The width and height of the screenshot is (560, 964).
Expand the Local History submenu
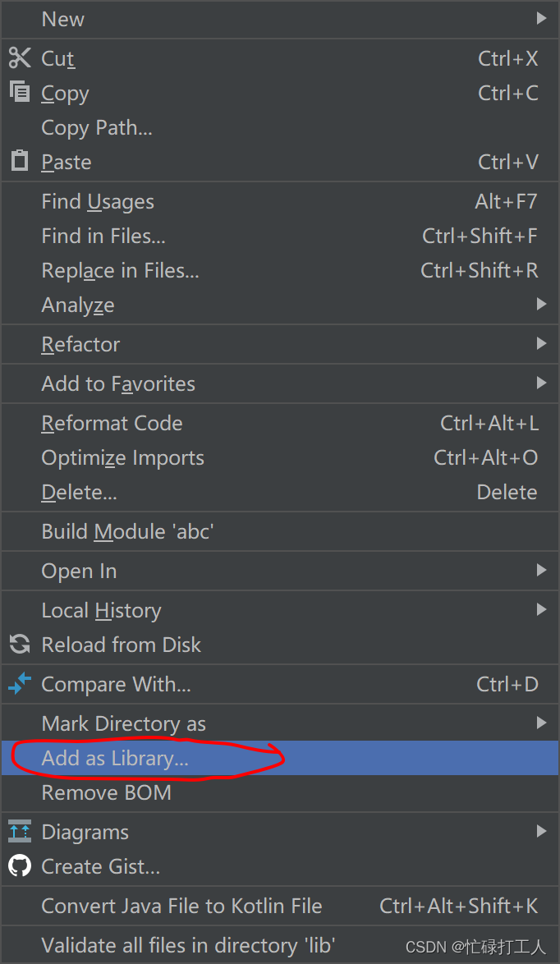[x=542, y=609]
